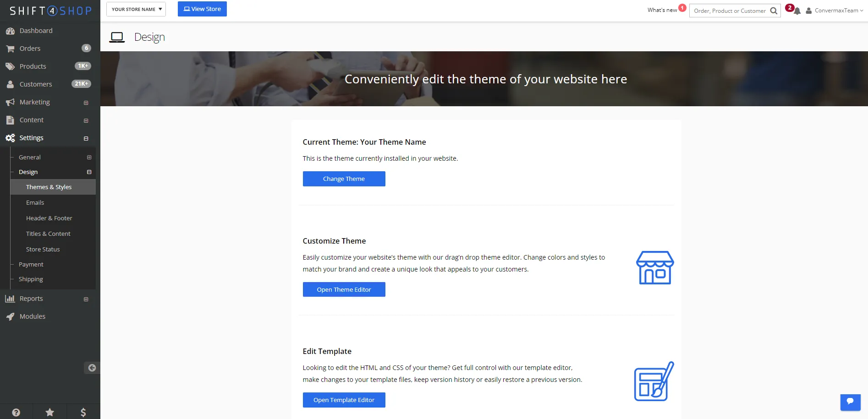The width and height of the screenshot is (868, 419).
Task: Click the search magnifier icon
Action: 774,11
